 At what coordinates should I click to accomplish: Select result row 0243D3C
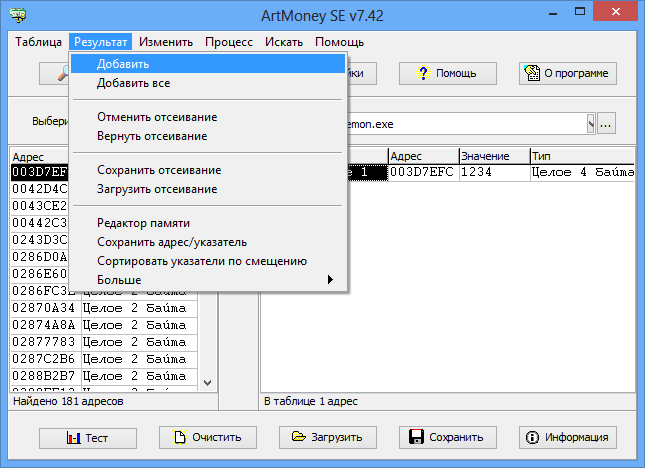tap(39, 240)
